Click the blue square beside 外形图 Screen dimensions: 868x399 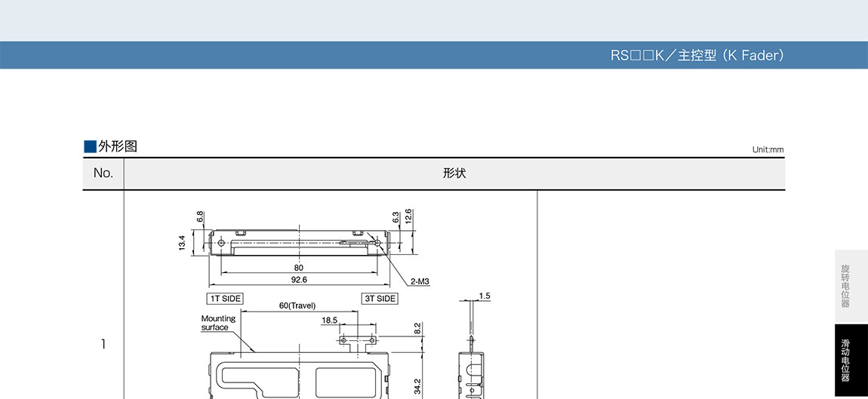(90, 146)
